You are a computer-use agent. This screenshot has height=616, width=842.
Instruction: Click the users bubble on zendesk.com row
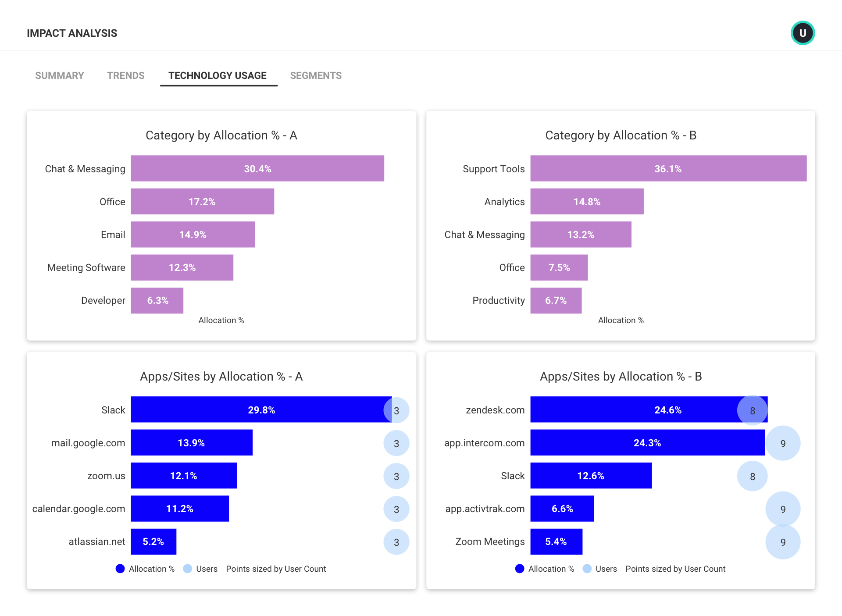(x=753, y=410)
